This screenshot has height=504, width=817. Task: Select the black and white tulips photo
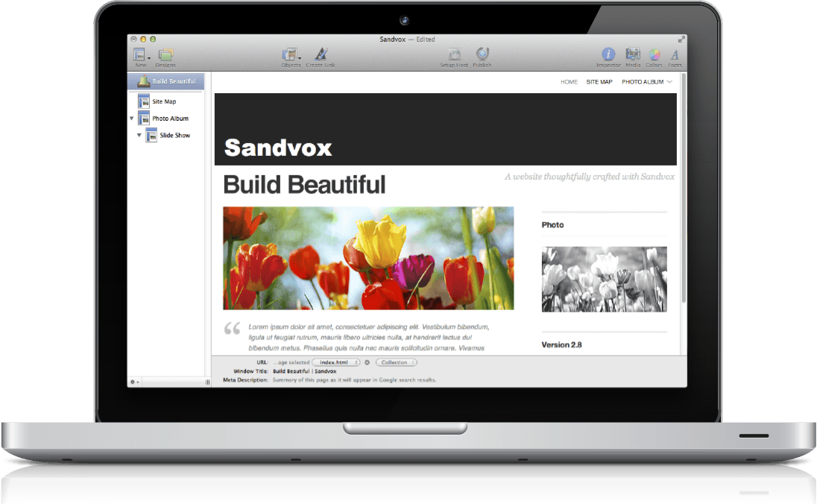coord(604,280)
